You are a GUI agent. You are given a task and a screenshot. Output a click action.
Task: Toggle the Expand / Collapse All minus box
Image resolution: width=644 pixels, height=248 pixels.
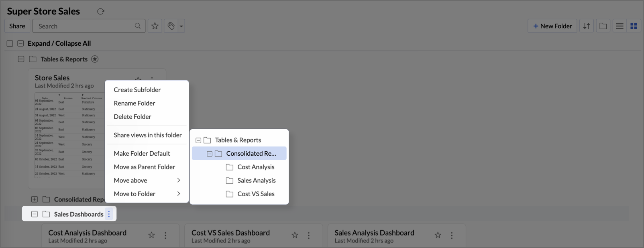pos(20,43)
